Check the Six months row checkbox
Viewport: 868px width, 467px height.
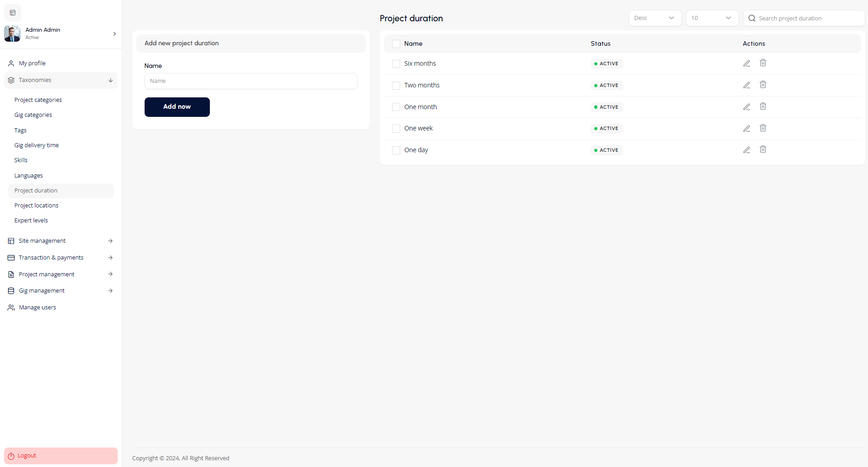coord(396,64)
